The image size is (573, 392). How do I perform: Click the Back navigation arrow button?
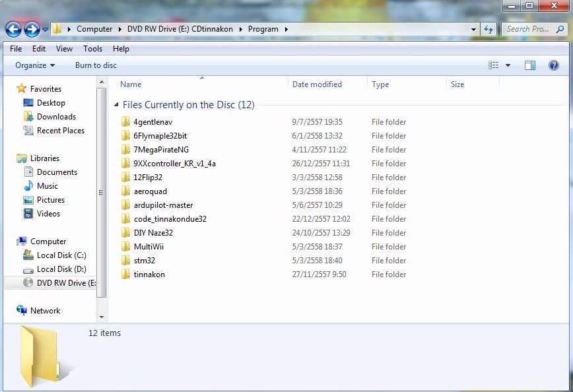(13, 29)
